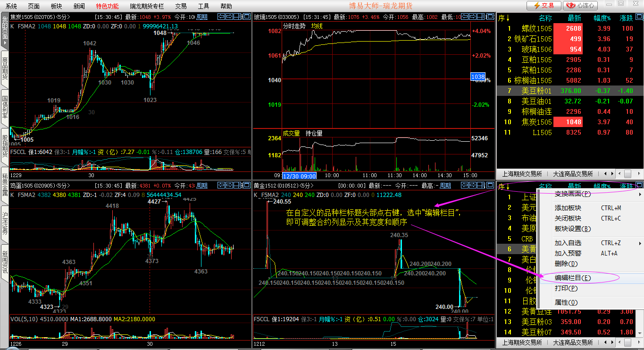This screenshot has height=350, width=644.
Task: Maximize the upper quote list panel
Action: tap(639, 17)
